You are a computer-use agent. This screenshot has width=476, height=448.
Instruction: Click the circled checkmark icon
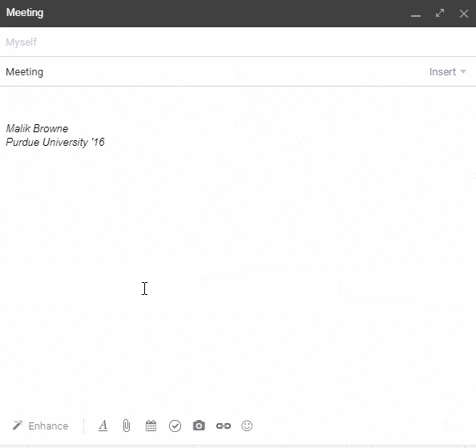[175, 426]
